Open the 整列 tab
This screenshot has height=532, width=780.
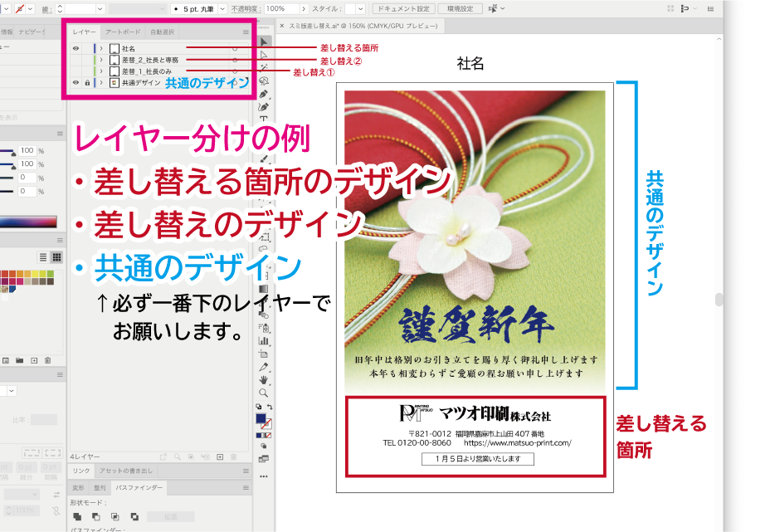pyautogui.click(x=100, y=488)
